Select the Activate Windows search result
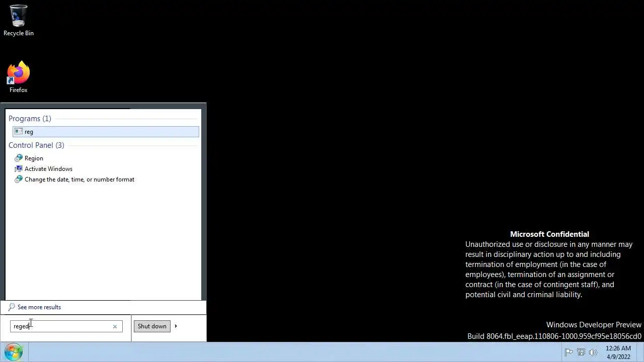644x362 pixels. (48, 169)
